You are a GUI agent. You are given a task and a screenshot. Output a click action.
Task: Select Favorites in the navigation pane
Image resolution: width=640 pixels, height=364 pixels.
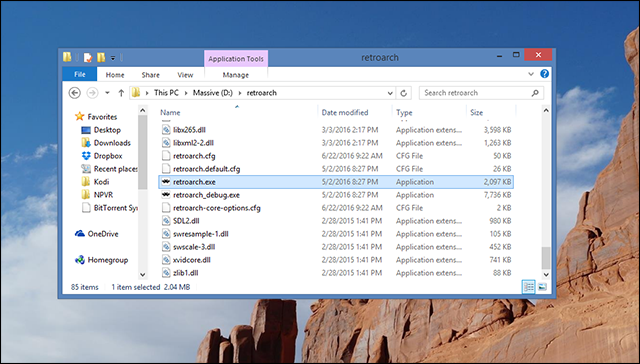click(102, 117)
